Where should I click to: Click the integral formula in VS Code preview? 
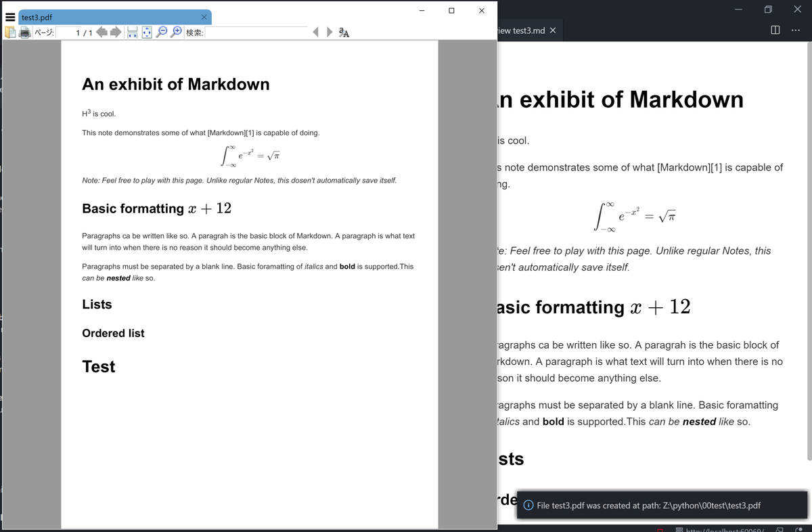point(635,217)
